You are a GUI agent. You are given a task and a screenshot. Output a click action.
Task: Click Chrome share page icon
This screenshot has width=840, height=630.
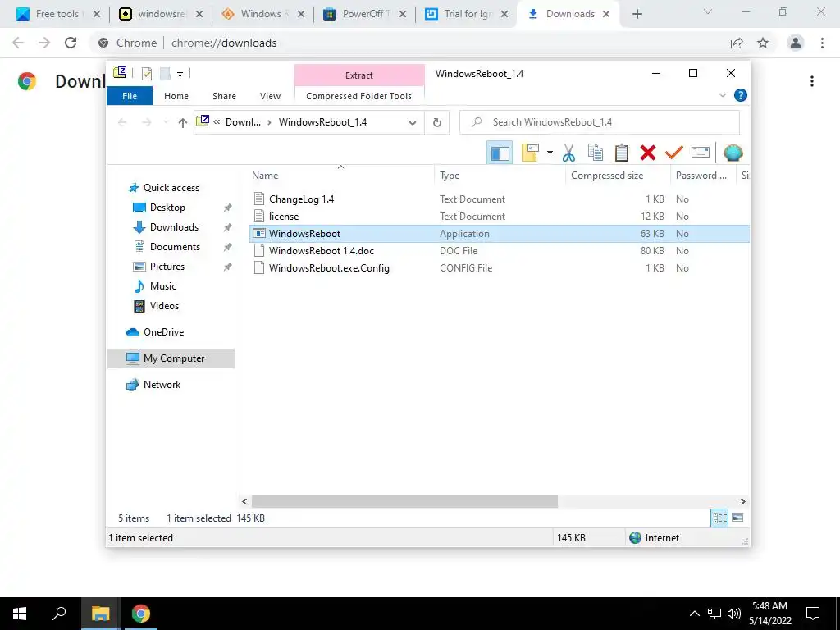[x=737, y=43]
